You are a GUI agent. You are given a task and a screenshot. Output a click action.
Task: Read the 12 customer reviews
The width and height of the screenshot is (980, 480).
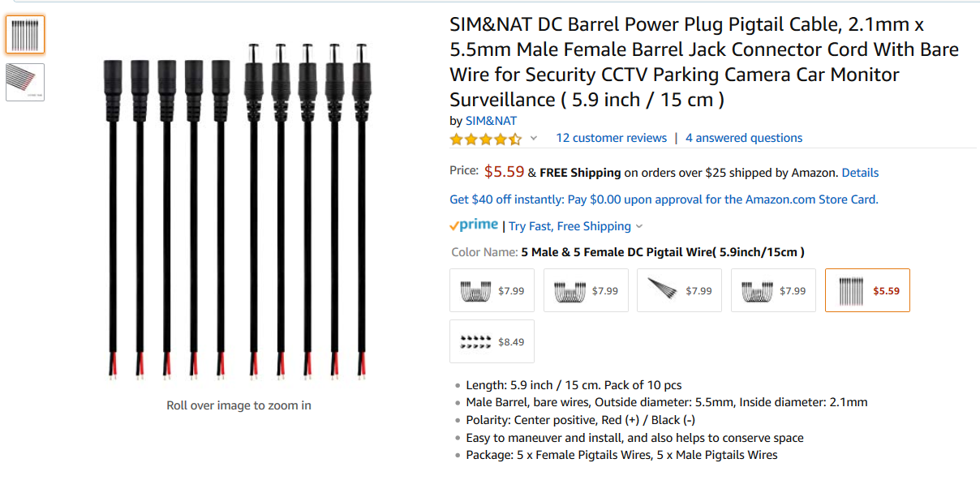coord(611,138)
